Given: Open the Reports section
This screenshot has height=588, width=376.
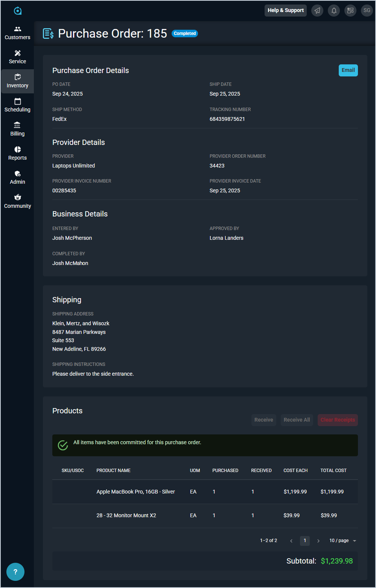Looking at the screenshot, I should 17,154.
